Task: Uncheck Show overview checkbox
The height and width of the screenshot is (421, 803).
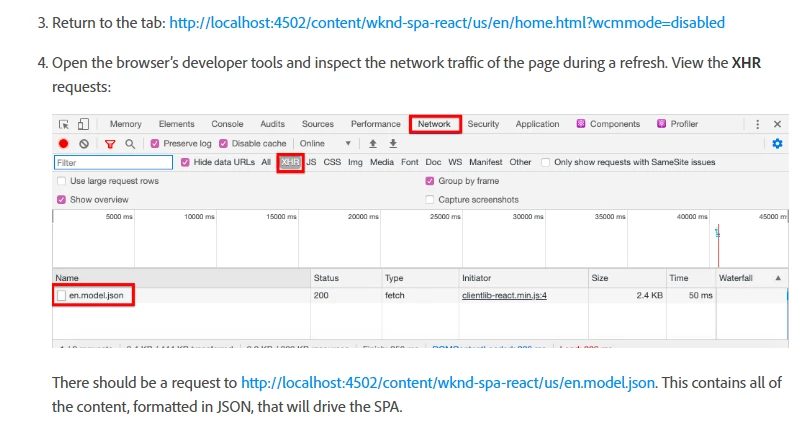Action: (x=61, y=200)
